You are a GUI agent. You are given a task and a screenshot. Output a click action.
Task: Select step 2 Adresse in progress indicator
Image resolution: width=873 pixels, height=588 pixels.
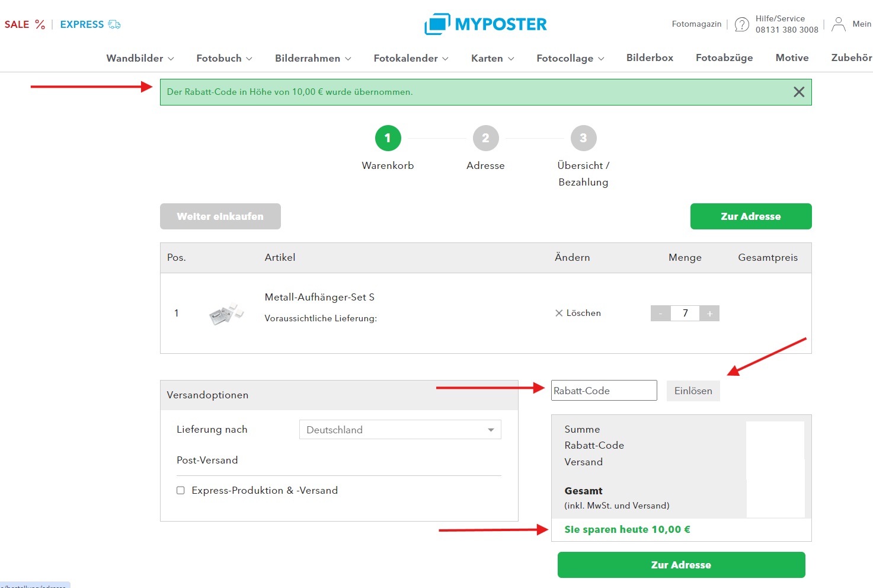point(485,138)
